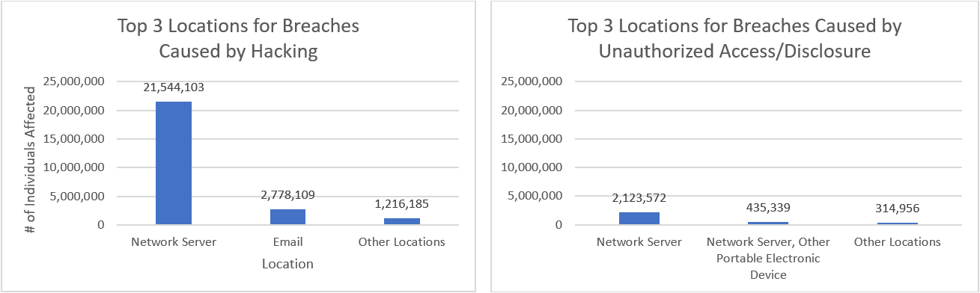Click the 'Email' category axis label

[287, 241]
